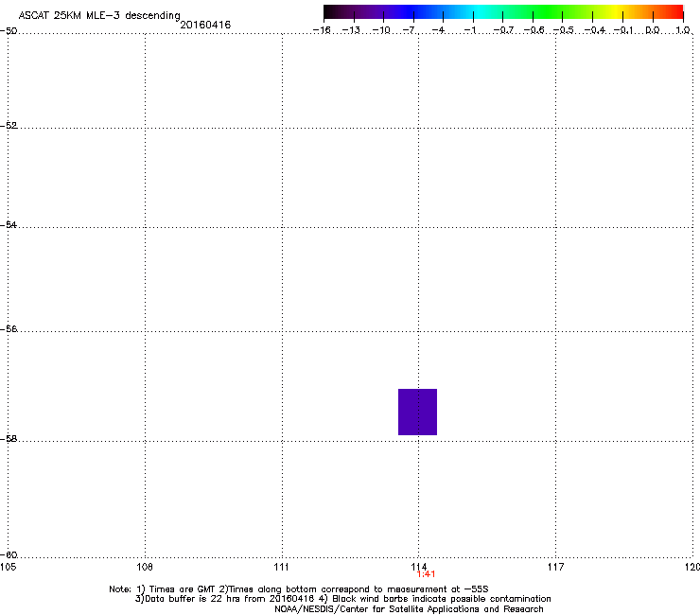Click the -60 latitude axis label

[x=9, y=554]
